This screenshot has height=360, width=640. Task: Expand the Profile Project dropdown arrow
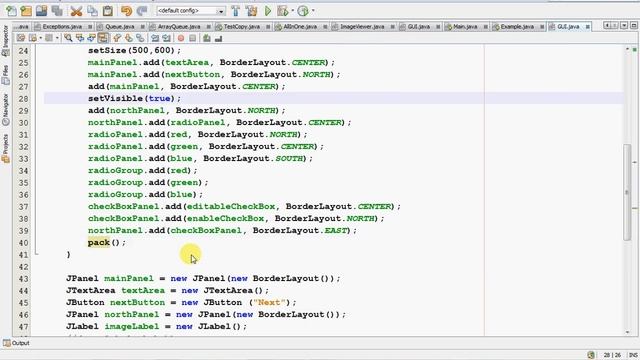coord(313,11)
